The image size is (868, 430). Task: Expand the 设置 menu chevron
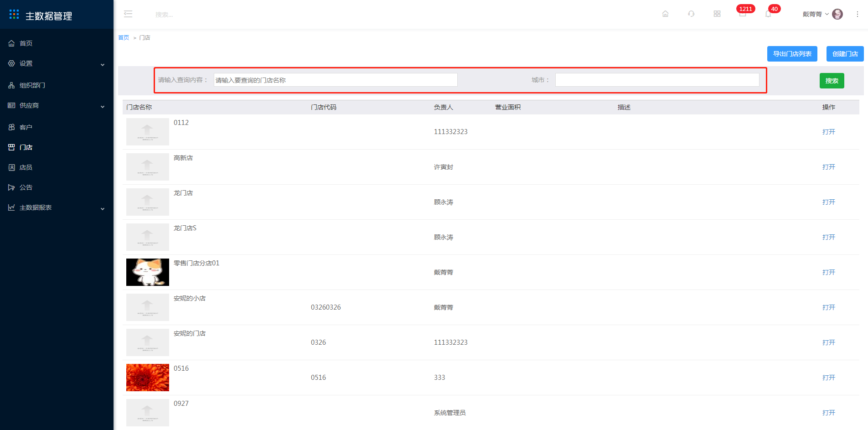[103, 64]
